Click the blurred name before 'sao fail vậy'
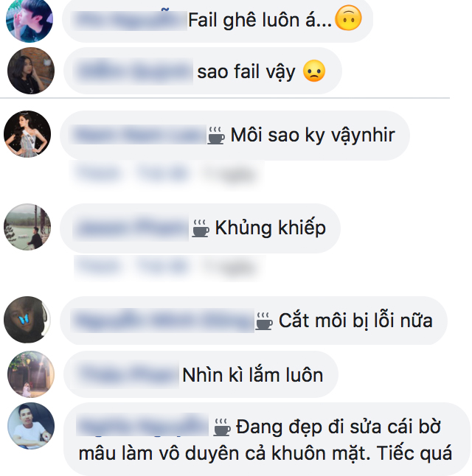Viewport: 472px width, 476px height. 133,71
